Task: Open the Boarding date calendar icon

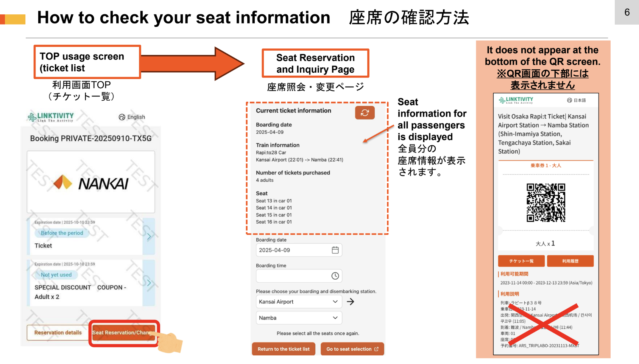Action: click(x=335, y=250)
